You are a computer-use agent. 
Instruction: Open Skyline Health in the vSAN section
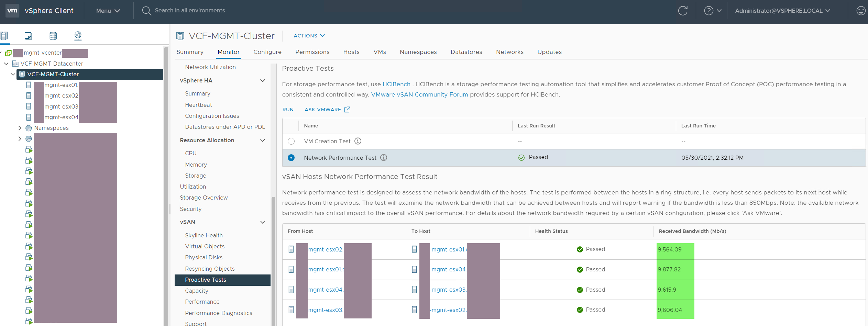(204, 235)
